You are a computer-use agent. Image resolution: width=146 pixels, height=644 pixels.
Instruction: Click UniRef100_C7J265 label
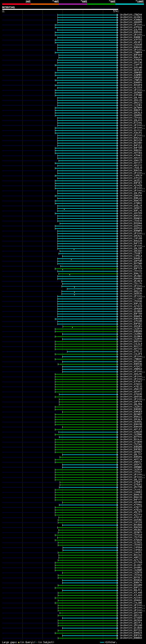[131, 299]
